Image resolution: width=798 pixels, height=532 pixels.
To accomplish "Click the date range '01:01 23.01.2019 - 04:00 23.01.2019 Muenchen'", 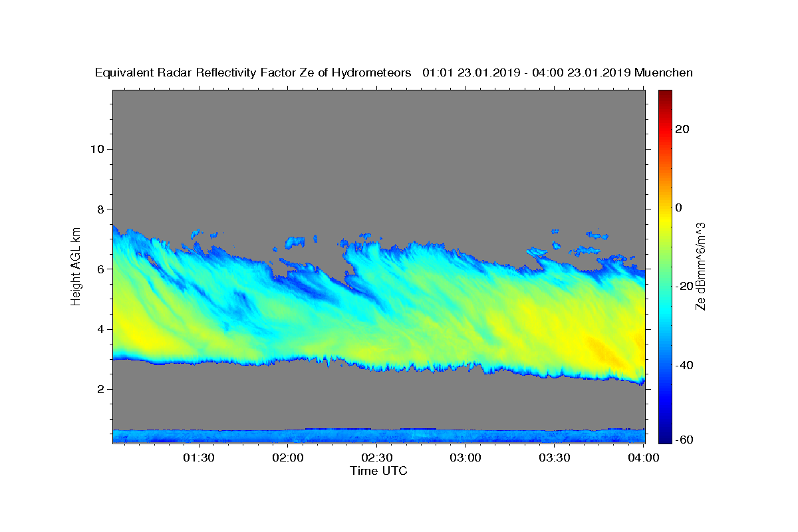I will (558, 73).
